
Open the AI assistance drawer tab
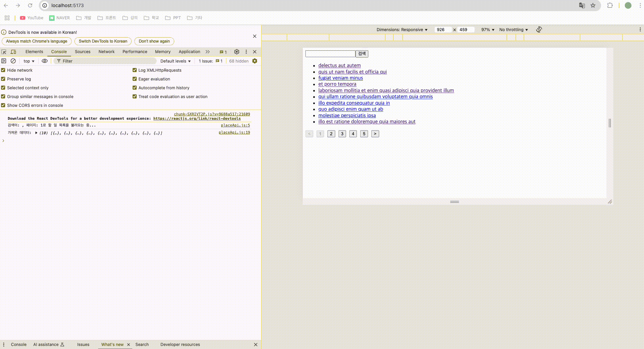coord(49,345)
